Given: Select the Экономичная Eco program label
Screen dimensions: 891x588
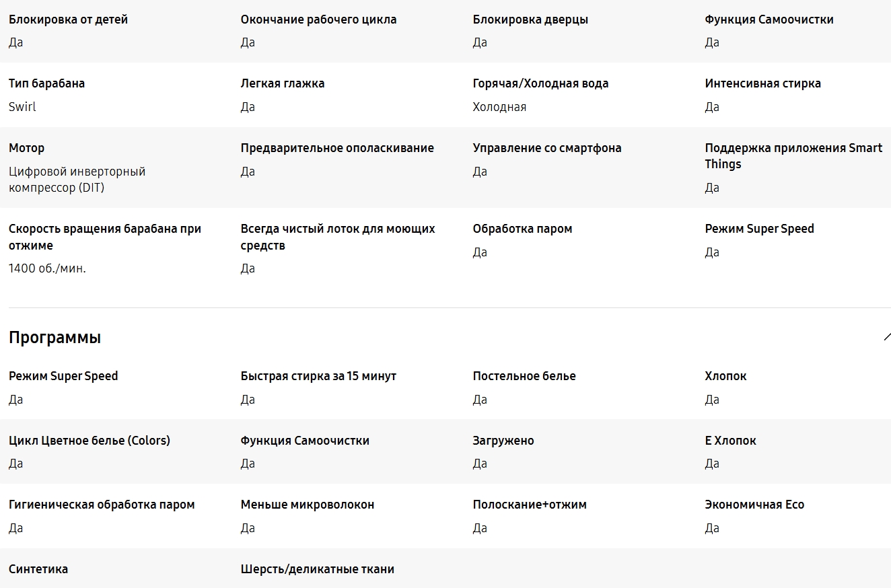Looking at the screenshot, I should [x=754, y=505].
